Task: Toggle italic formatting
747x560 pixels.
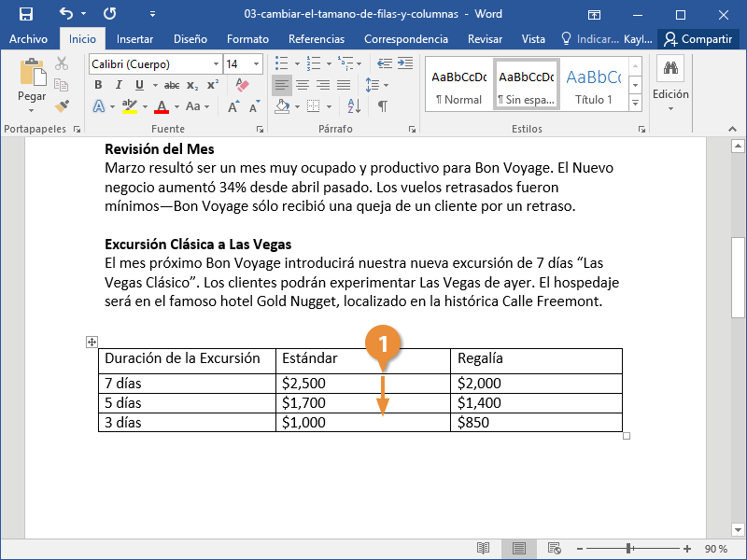Action: (x=119, y=85)
